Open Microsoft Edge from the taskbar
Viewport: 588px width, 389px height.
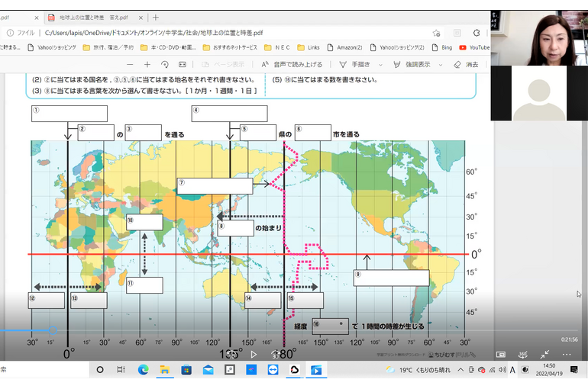pyautogui.click(x=142, y=370)
